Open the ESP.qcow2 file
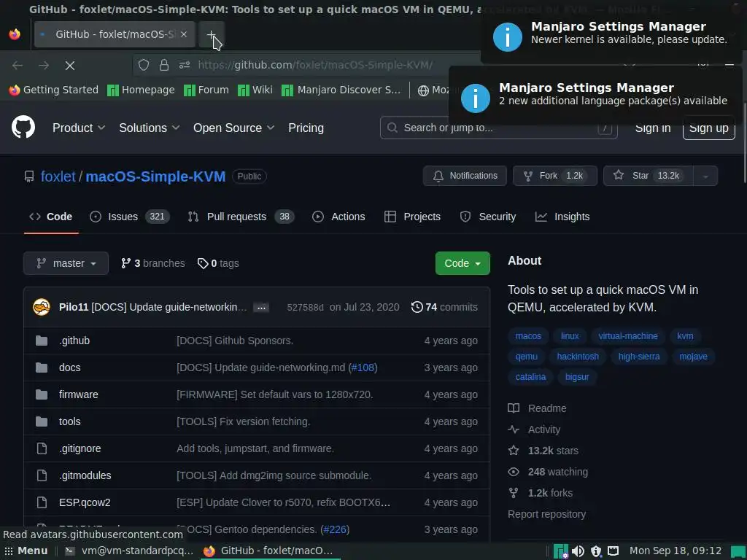Image resolution: width=747 pixels, height=560 pixels. point(85,502)
